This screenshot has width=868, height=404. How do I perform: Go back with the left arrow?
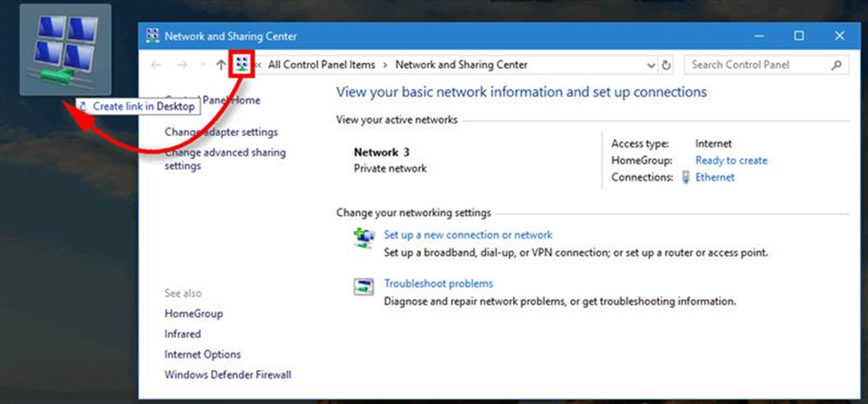(x=156, y=65)
